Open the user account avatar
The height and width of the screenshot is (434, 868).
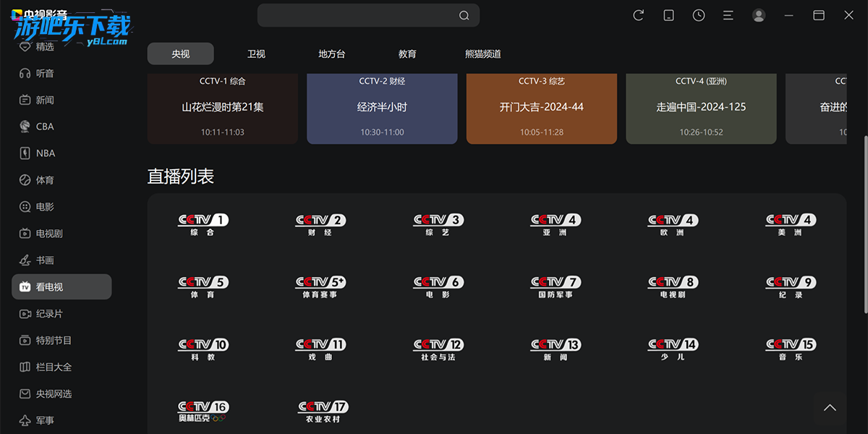tap(759, 15)
